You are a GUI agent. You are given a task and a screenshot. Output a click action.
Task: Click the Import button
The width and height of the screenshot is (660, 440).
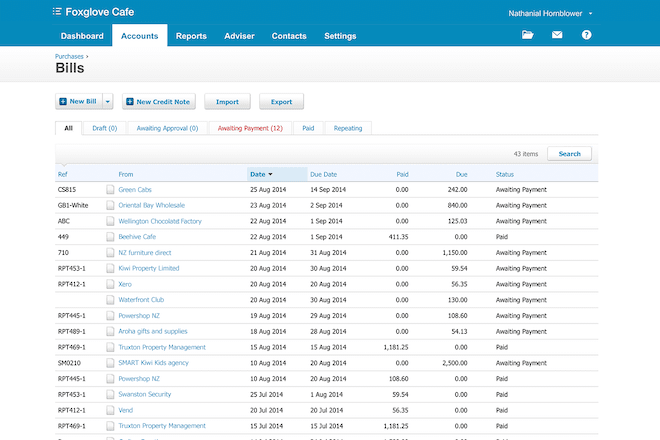[227, 101]
